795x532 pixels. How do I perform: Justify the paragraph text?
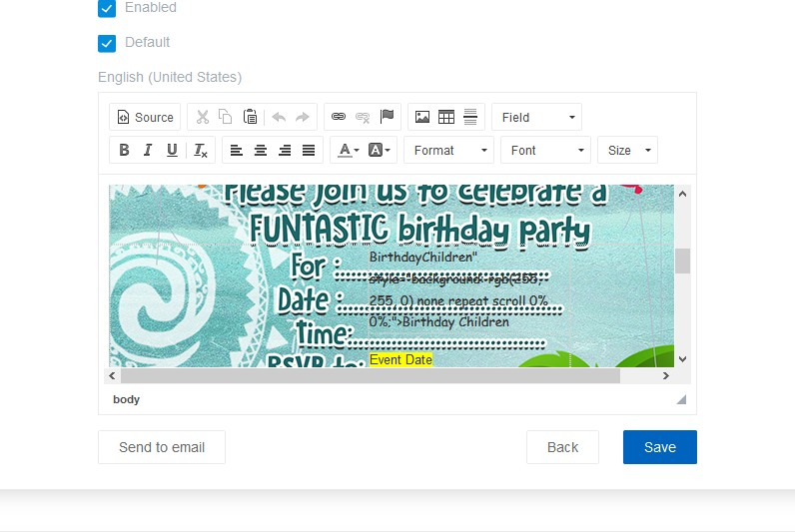[309, 150]
